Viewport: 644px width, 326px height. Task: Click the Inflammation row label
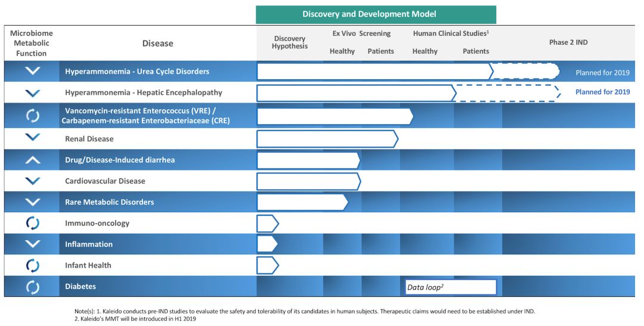coord(89,244)
